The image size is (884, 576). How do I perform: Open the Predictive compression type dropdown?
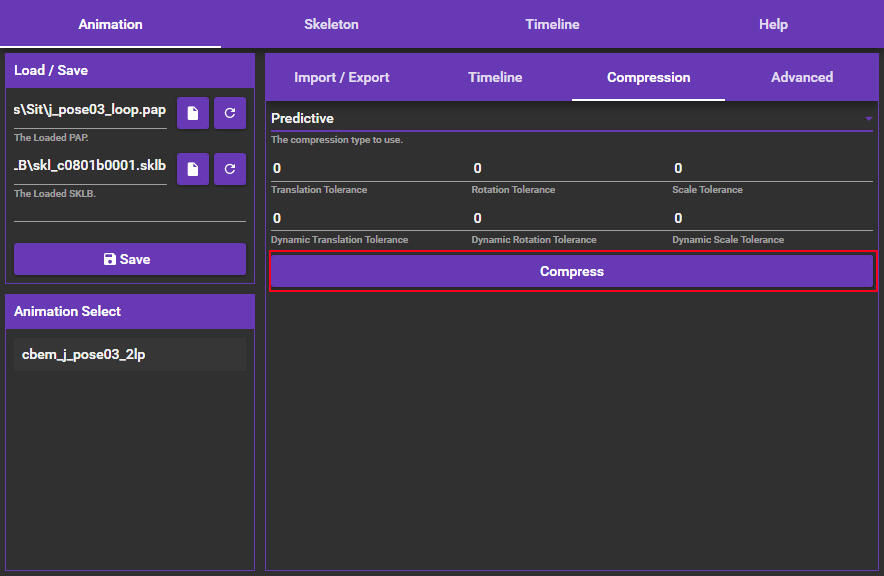pos(560,119)
